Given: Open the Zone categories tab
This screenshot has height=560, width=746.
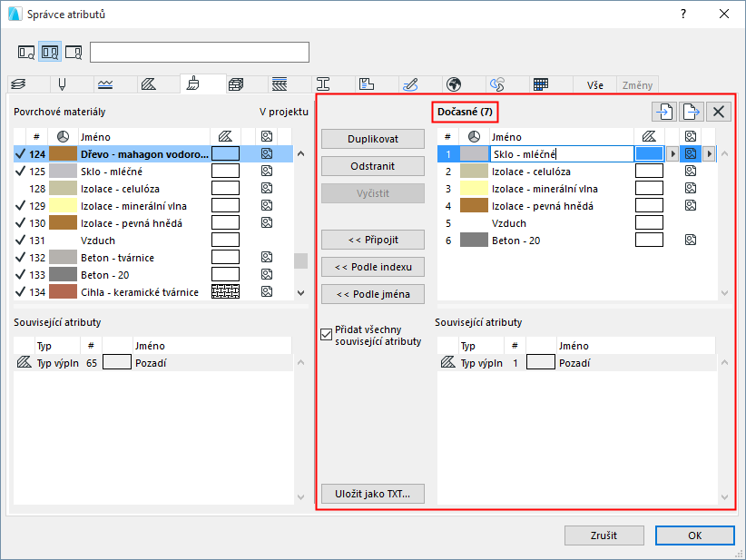Looking at the screenshot, I should [x=367, y=84].
